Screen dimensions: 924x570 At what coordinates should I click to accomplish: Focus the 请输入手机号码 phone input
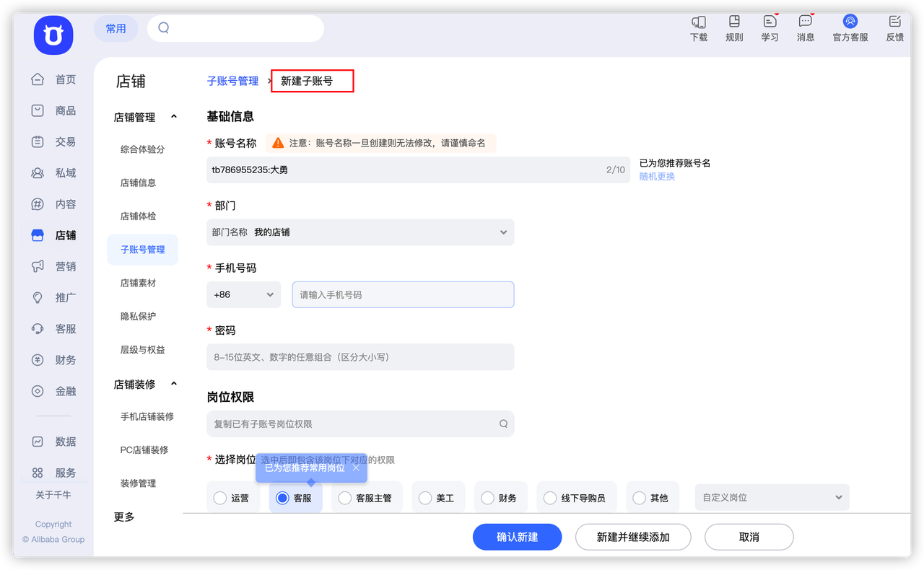click(x=403, y=294)
